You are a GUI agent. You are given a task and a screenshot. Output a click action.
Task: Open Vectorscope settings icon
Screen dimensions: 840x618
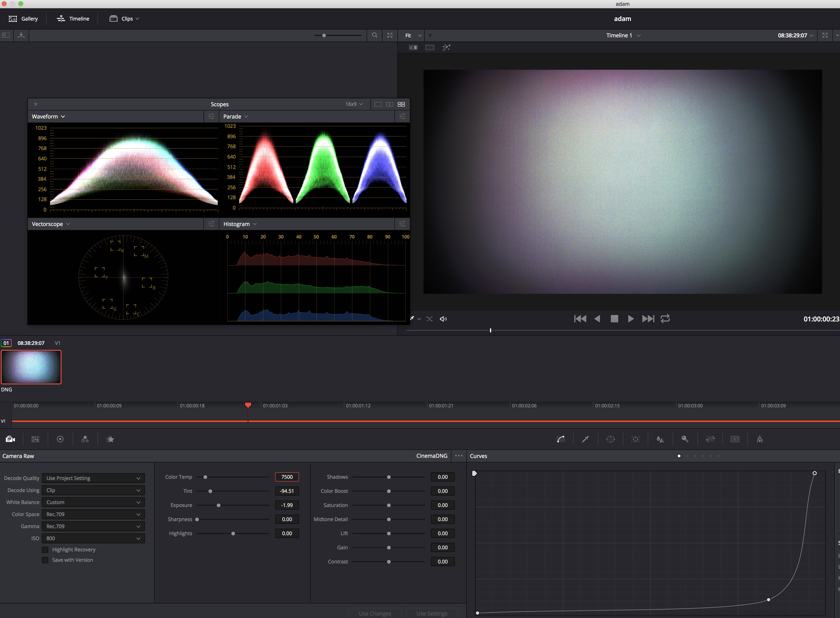(x=211, y=224)
